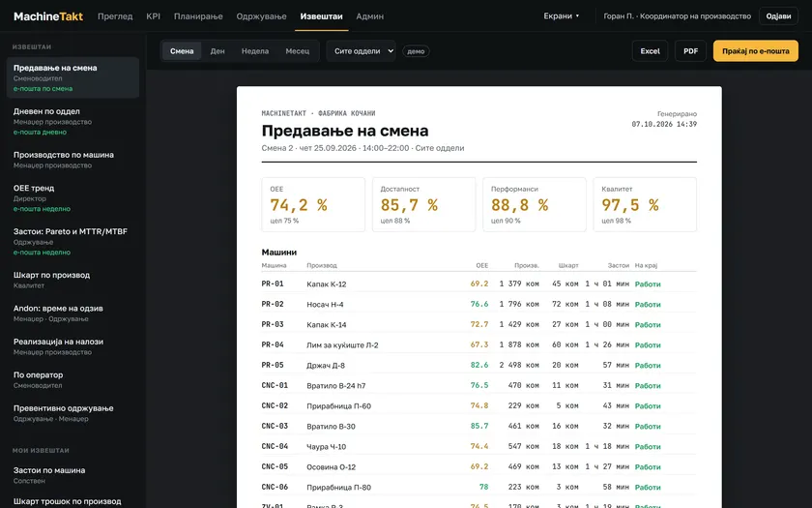Expand the Сите оддели department selector

(361, 50)
